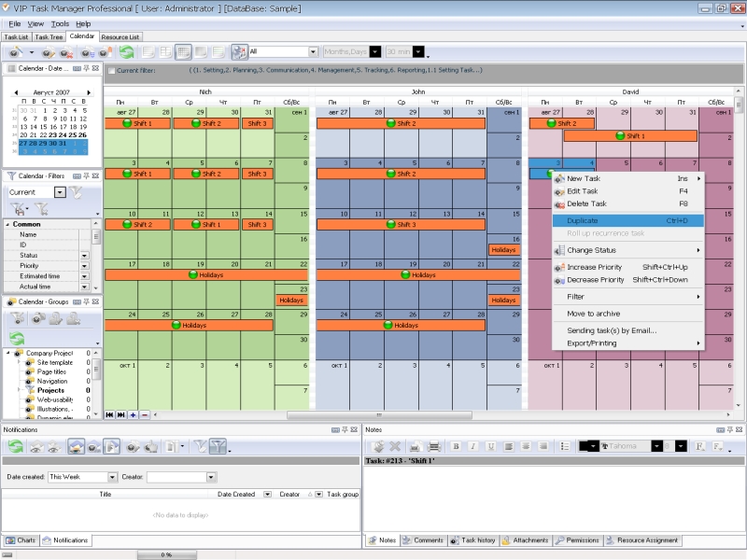
Task: Open the 30 min time scale dropdown
Action: coord(418,52)
